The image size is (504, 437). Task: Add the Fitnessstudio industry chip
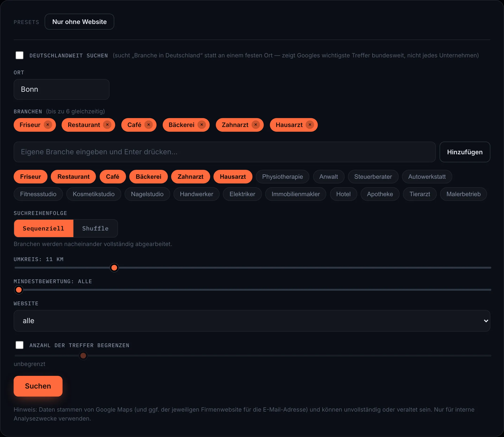pos(38,194)
